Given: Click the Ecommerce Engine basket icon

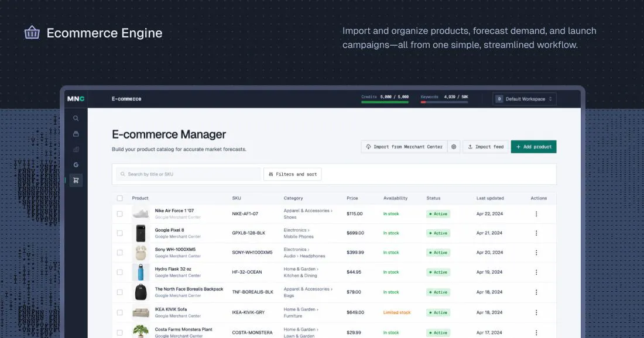Looking at the screenshot, I should [32, 32].
